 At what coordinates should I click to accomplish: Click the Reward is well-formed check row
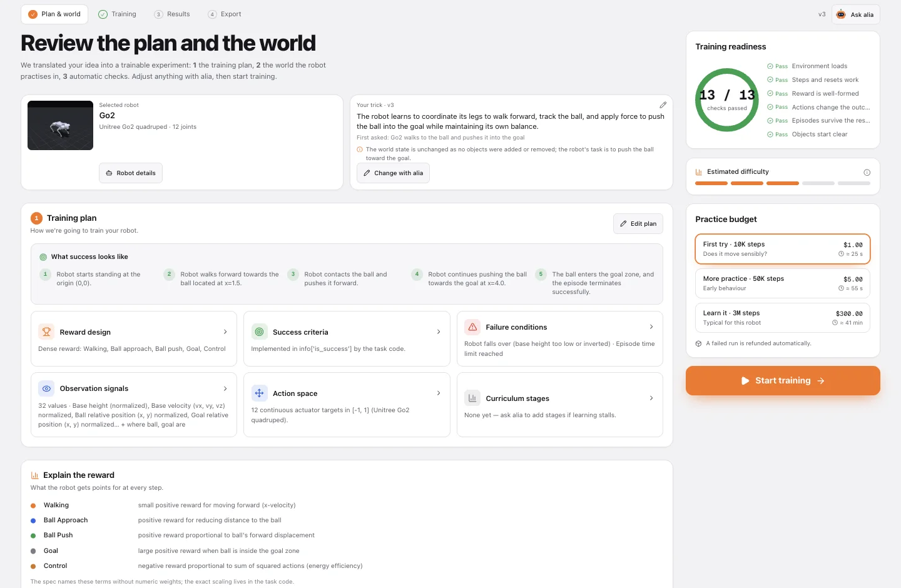pos(819,94)
